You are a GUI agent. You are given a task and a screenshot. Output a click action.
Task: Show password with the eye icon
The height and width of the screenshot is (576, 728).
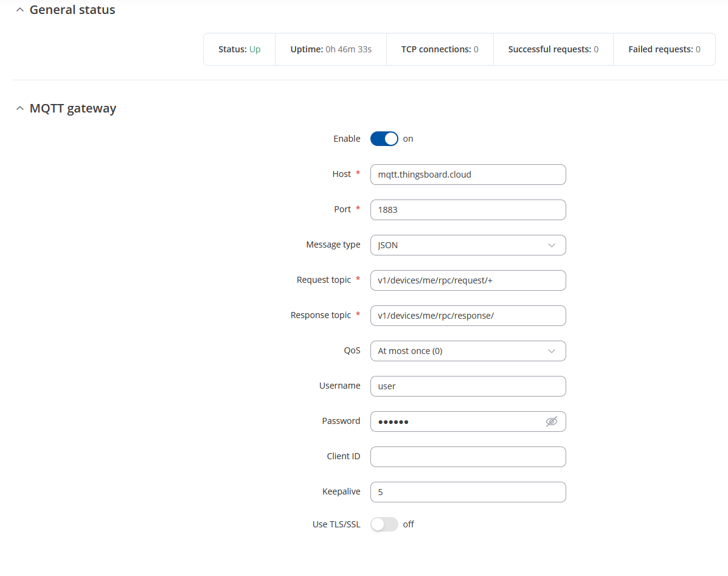551,422
